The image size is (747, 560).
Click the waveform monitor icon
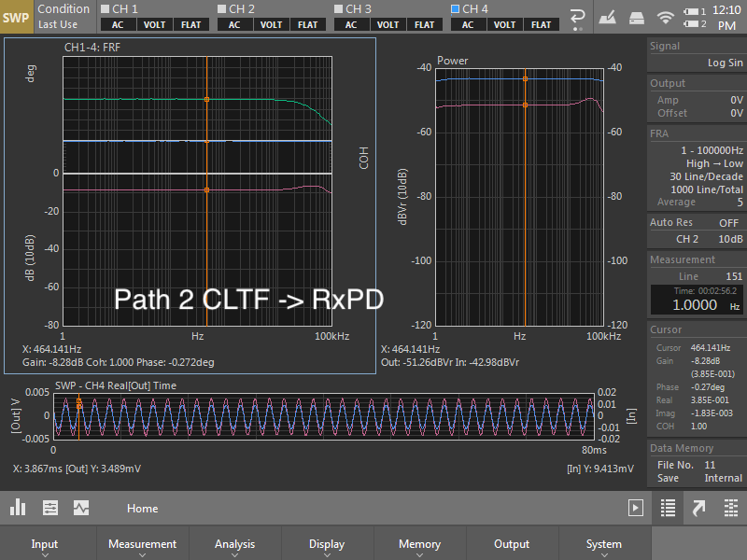pos(81,509)
